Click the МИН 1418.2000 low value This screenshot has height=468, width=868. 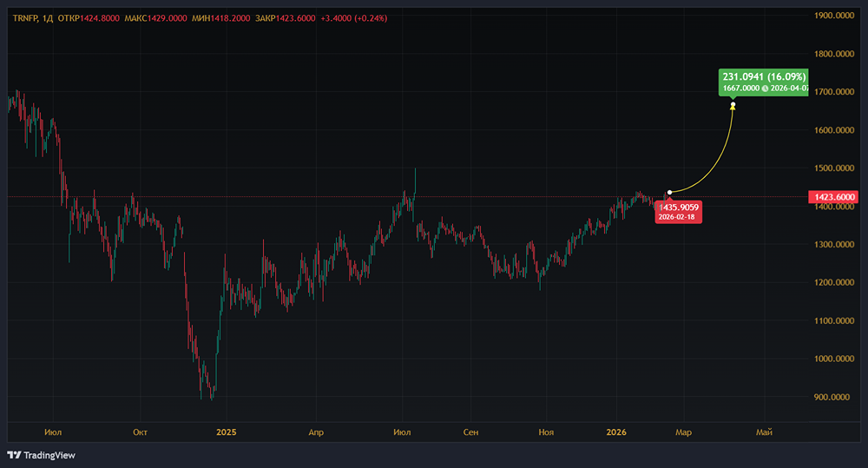coord(220,18)
